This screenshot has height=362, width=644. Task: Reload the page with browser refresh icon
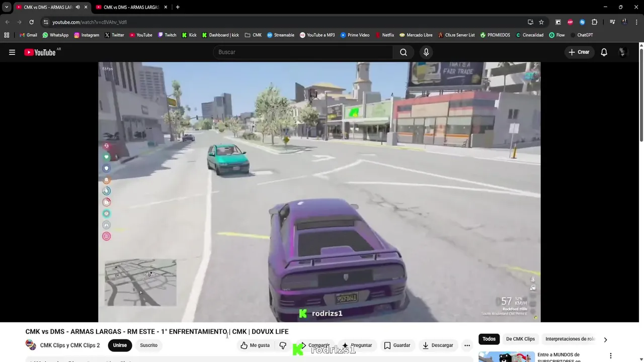pyautogui.click(x=31, y=22)
